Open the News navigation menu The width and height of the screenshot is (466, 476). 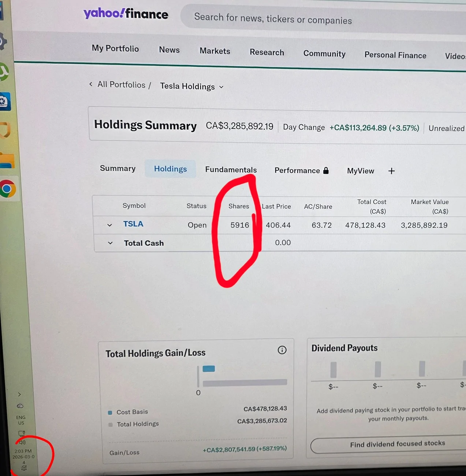169,50
